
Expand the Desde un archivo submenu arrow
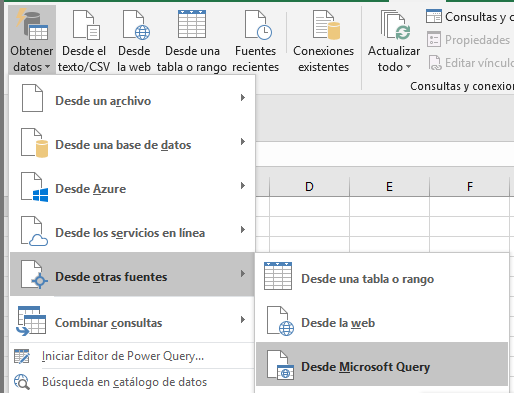243,98
